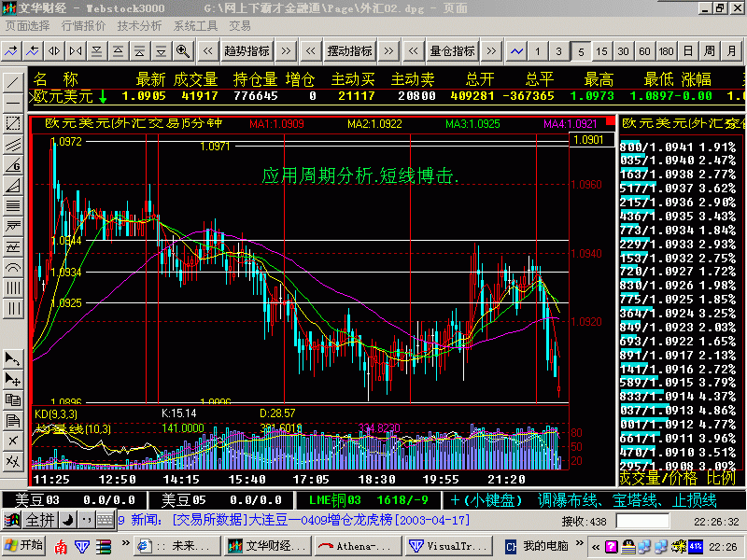Image resolution: width=747 pixels, height=560 pixels.
Task: Click the line chart icon beside period buttons
Action: click(x=516, y=50)
